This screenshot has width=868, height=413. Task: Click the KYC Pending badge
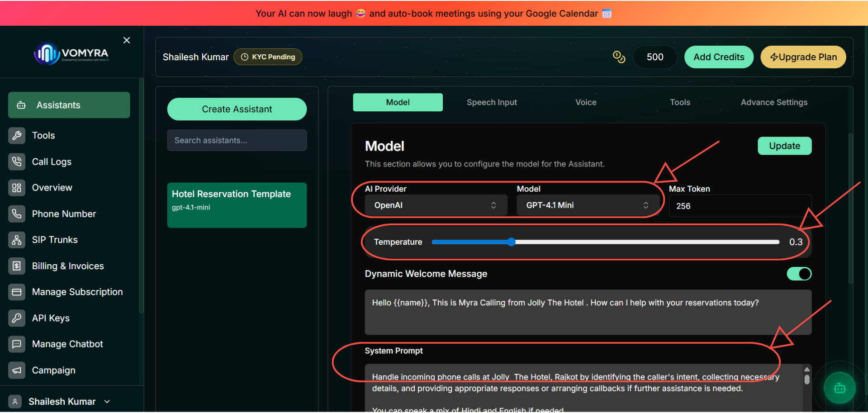(x=268, y=57)
